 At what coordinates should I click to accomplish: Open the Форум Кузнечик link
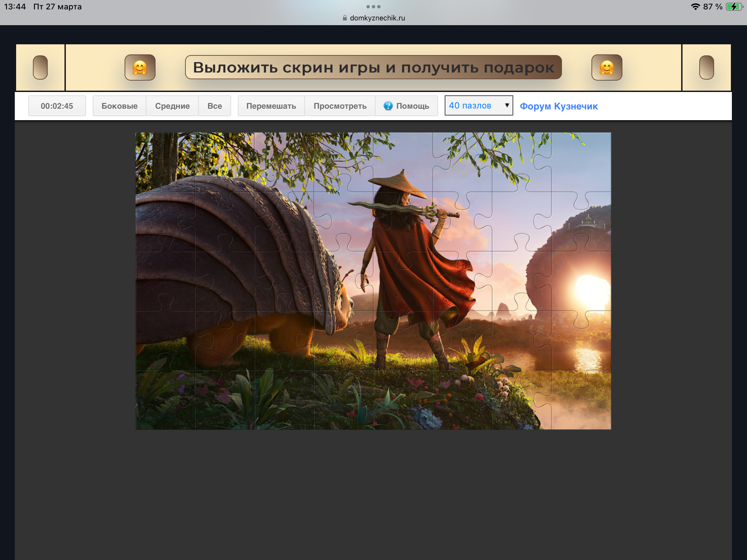(x=559, y=106)
